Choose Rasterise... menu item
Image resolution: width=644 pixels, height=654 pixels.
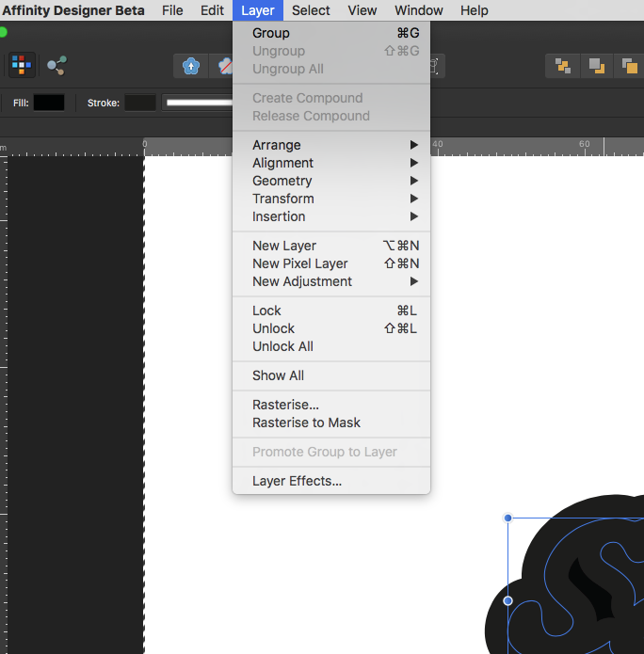tap(331, 405)
